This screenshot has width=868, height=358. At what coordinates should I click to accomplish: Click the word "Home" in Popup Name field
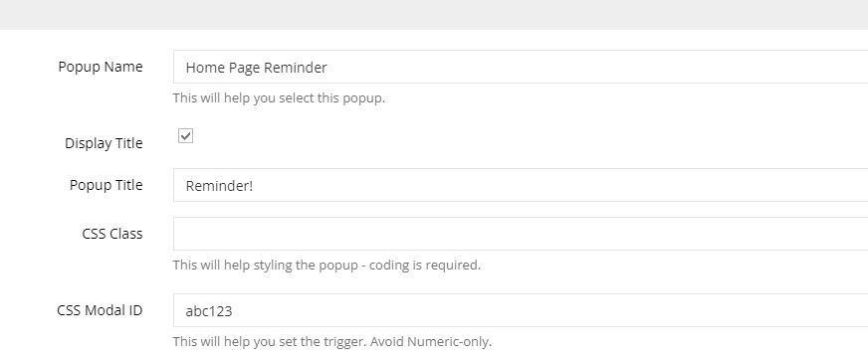coord(201,68)
